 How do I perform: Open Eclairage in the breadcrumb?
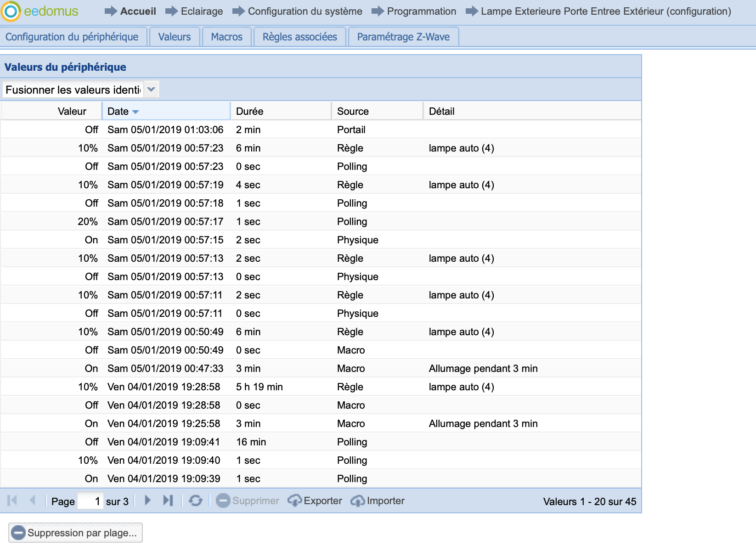[x=202, y=11]
